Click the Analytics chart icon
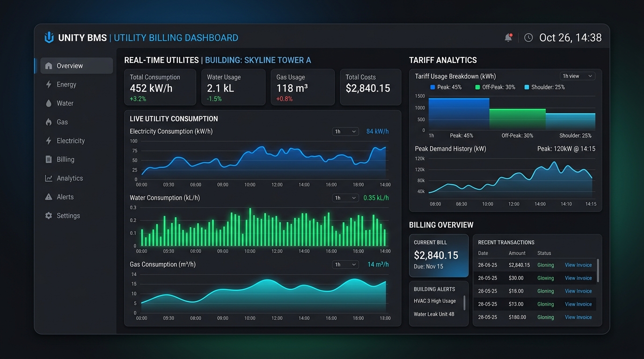 point(49,178)
